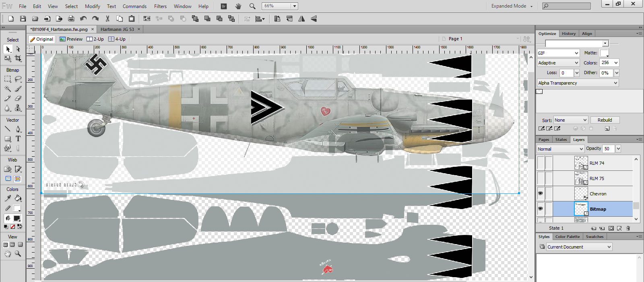This screenshot has width=644, height=282.
Task: Select the Magic Wand tool
Action: [8, 89]
